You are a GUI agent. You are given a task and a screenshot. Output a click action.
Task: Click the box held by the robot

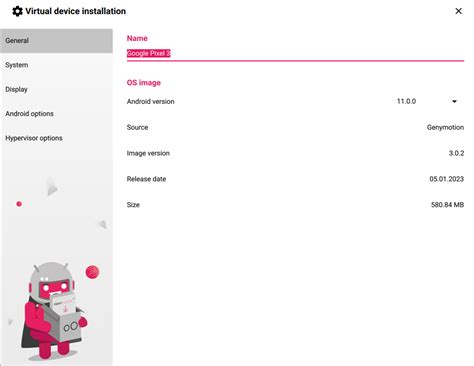67,320
